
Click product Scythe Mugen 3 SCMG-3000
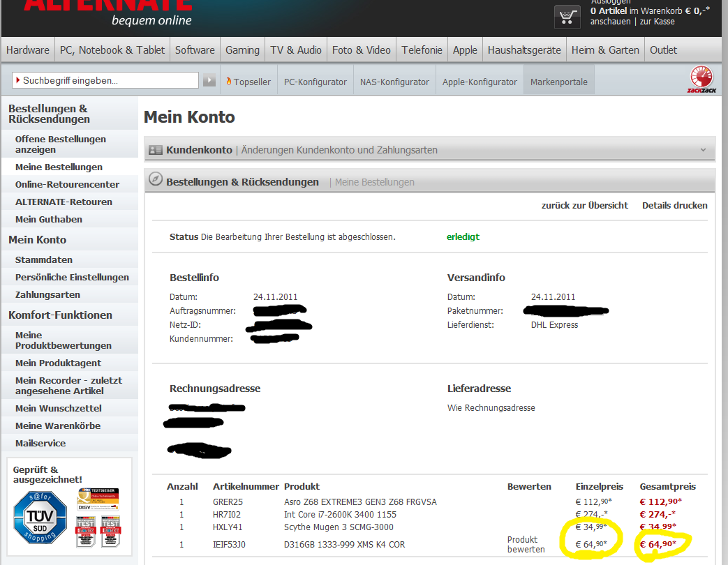coord(339,527)
